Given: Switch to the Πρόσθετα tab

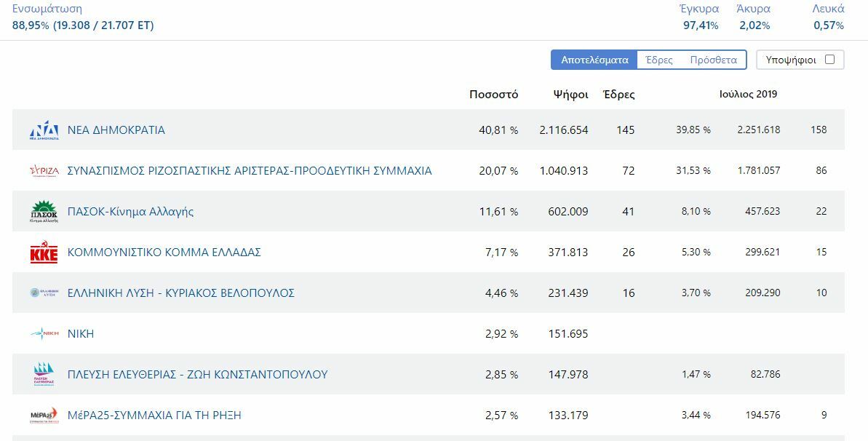Looking at the screenshot, I should [x=713, y=60].
